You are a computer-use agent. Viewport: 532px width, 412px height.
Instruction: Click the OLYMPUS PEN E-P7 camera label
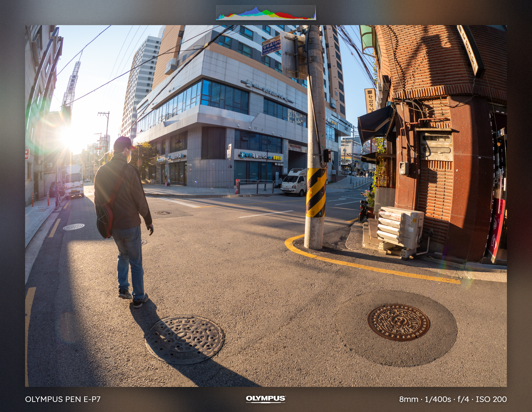coord(63,399)
